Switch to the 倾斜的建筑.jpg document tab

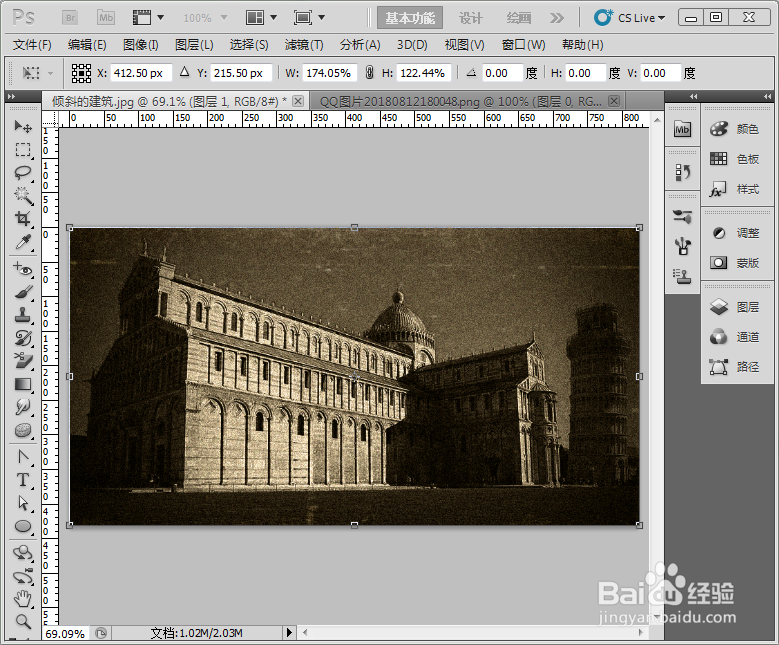pos(169,102)
